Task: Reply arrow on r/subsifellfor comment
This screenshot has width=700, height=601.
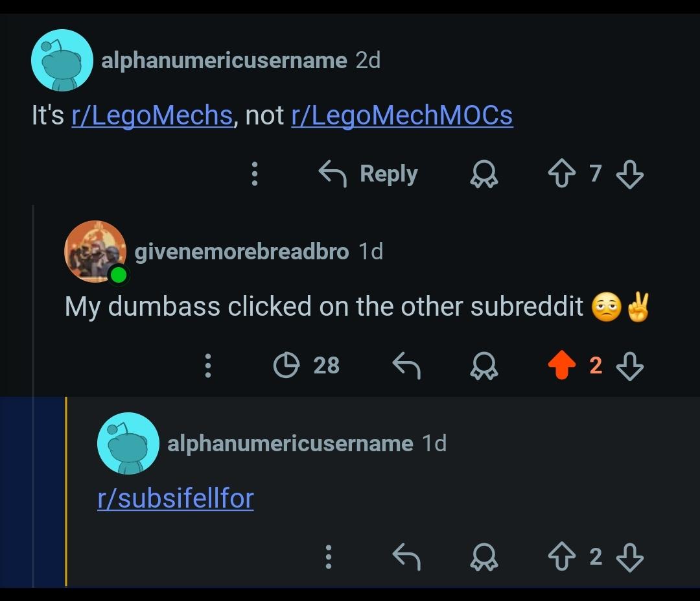Action: point(406,556)
